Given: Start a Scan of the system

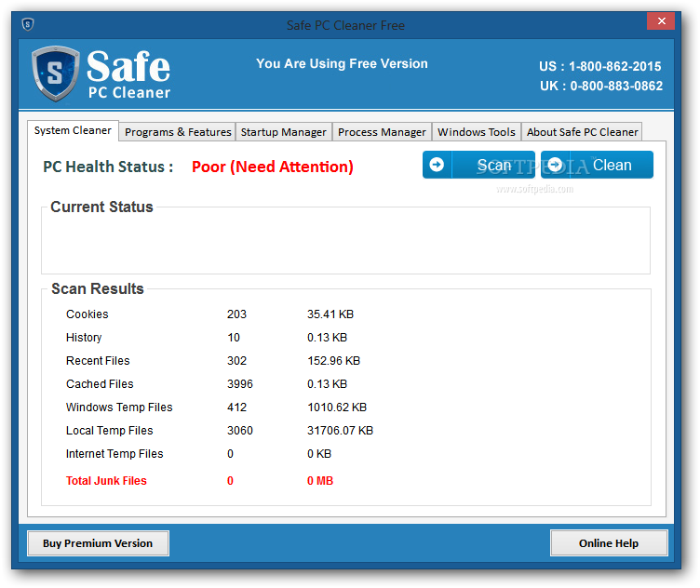Looking at the screenshot, I should click(x=478, y=165).
